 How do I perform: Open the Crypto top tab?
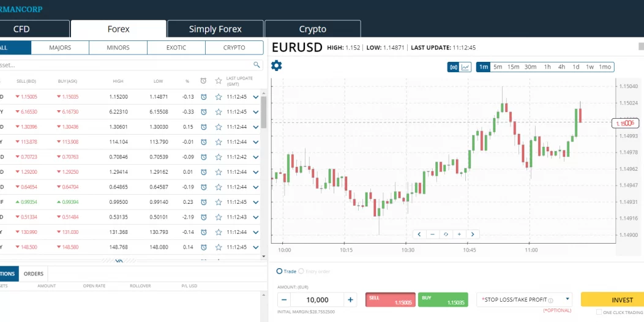click(x=313, y=29)
